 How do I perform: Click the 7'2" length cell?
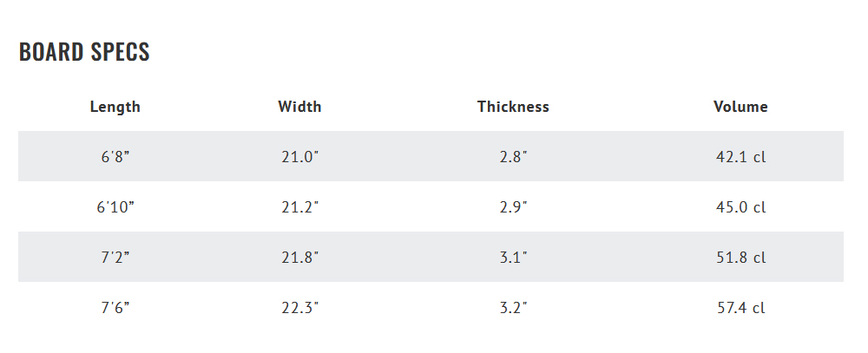pyautogui.click(x=115, y=258)
